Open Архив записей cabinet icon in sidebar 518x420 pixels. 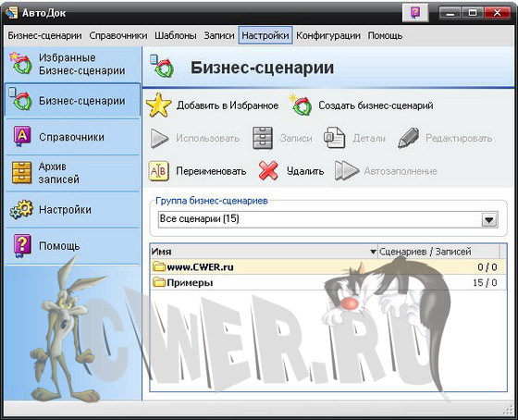pos(22,172)
